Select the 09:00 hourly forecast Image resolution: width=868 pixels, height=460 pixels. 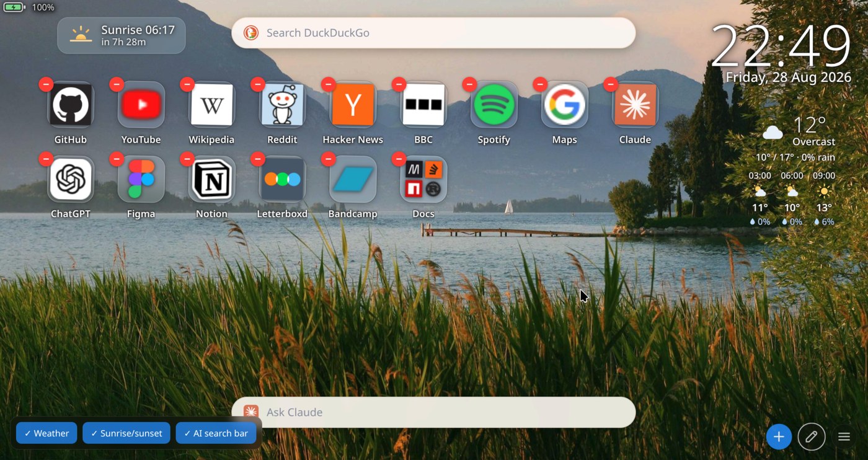pos(824,198)
